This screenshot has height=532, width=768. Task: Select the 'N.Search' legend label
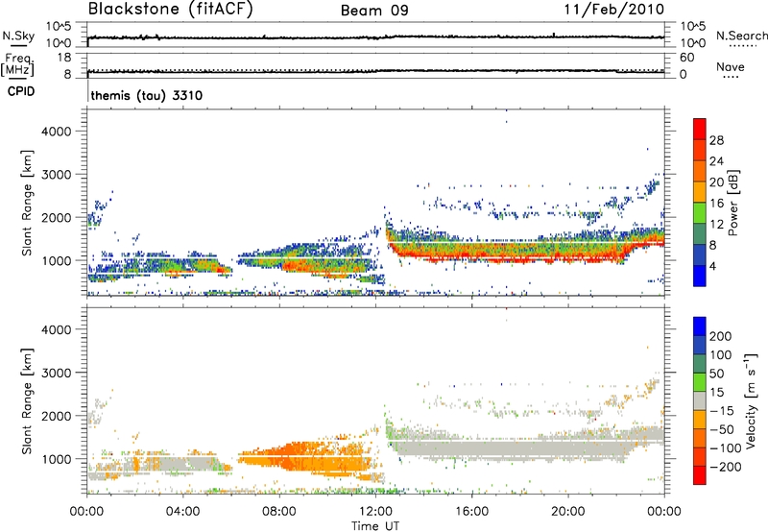(741, 36)
